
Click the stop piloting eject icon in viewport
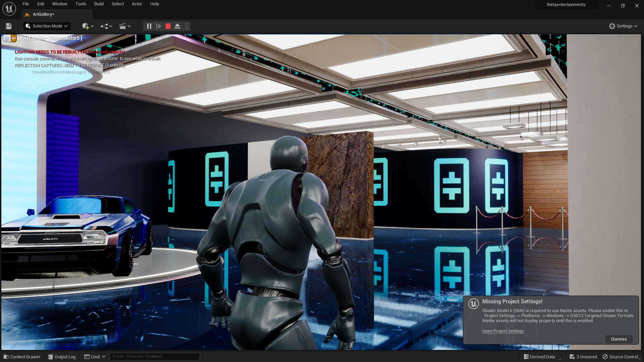(x=7, y=39)
